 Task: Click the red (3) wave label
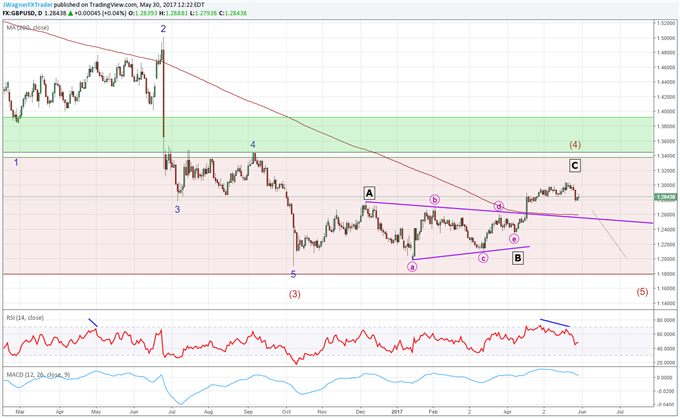pyautogui.click(x=294, y=294)
